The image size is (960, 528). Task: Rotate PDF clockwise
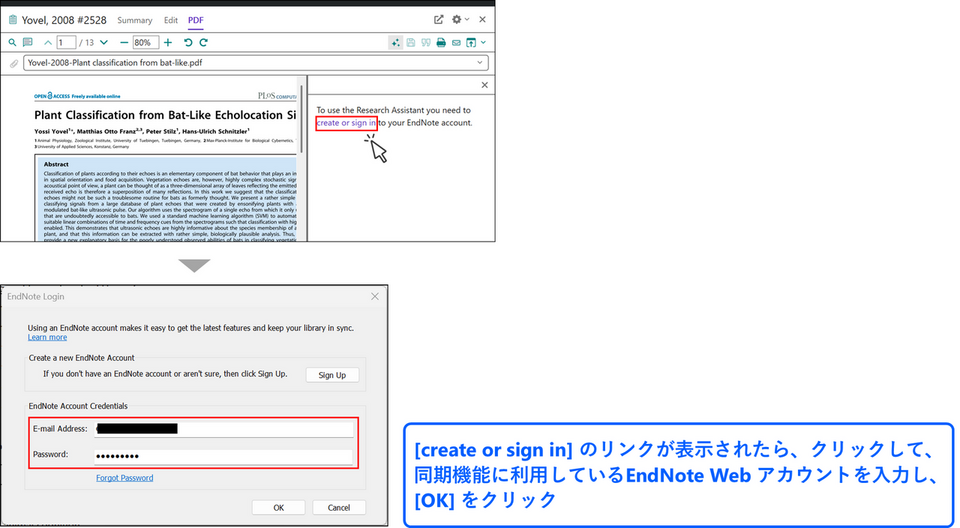click(203, 43)
